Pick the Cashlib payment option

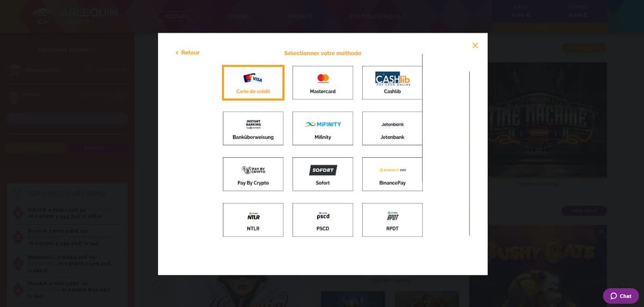392,83
